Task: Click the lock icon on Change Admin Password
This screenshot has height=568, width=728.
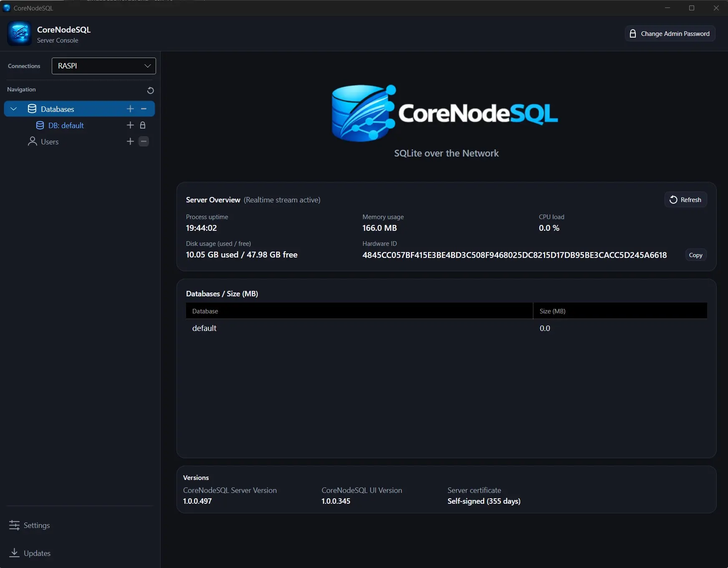Action: [633, 34]
